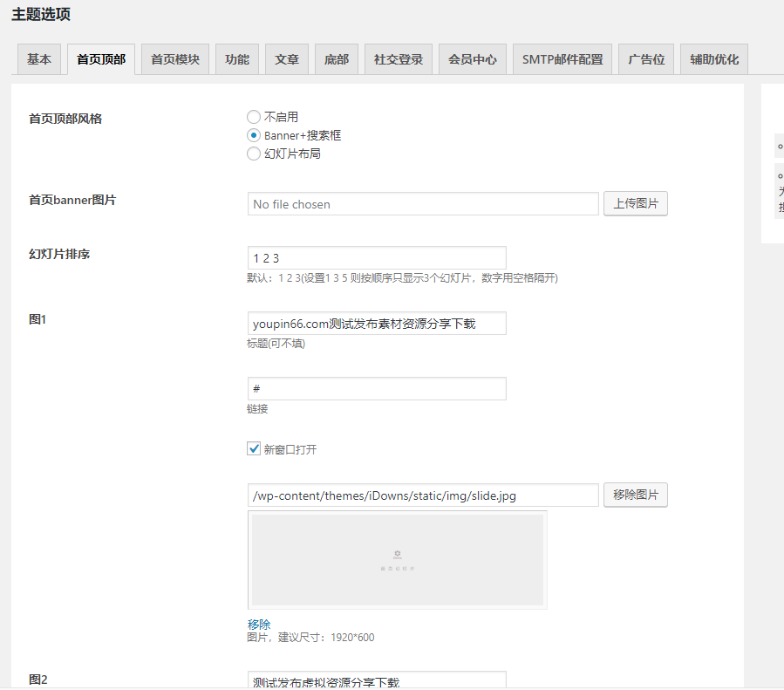Screen dimensions: 784x690
Task: Click the blue 移除 link under the preview
Action: 259,624
